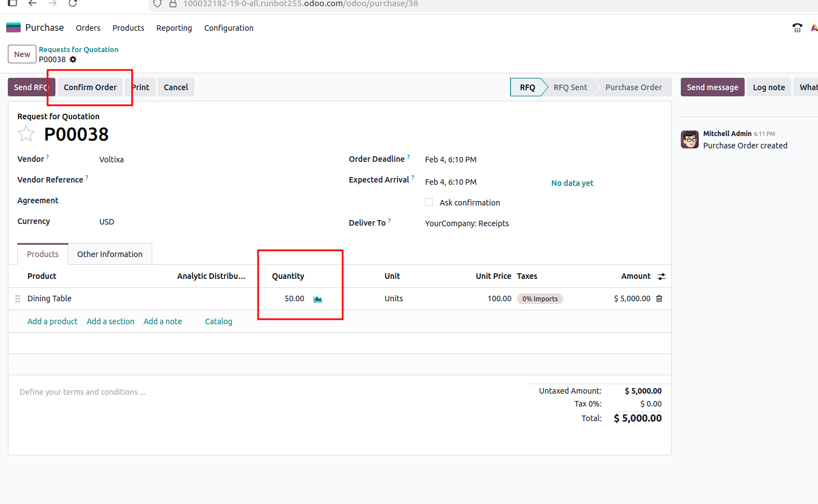
Task: Click the Purchase app logo icon
Action: [x=13, y=27]
